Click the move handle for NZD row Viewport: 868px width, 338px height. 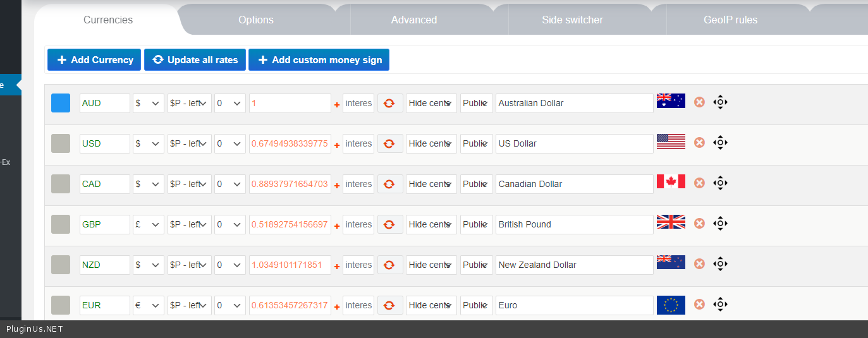[x=720, y=264]
